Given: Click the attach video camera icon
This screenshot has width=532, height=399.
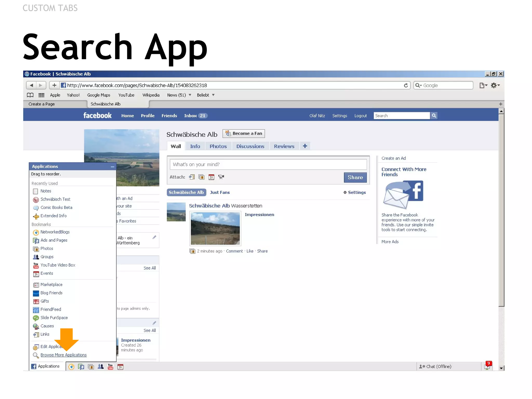Looking at the screenshot, I should (x=221, y=177).
